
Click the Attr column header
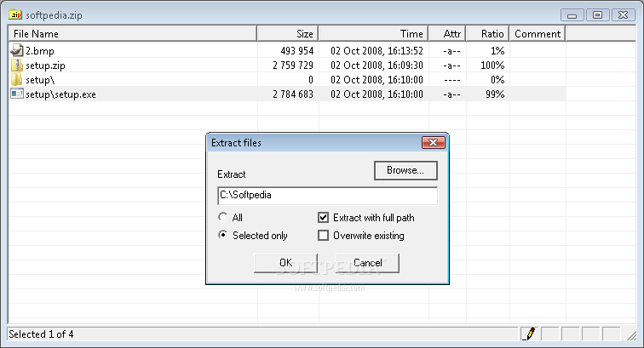447,34
